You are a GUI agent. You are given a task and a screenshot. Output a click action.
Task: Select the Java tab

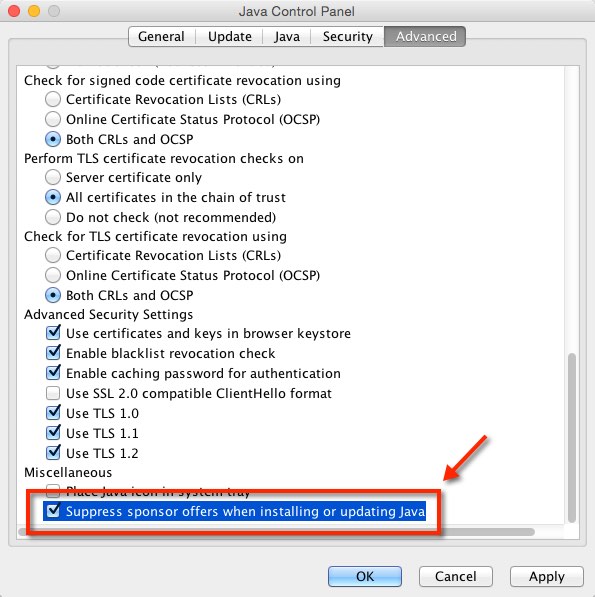[287, 37]
